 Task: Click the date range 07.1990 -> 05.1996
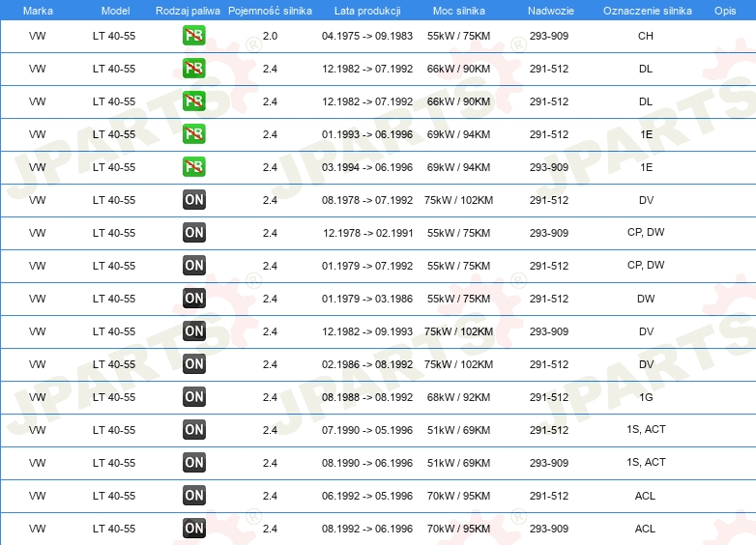tap(367, 430)
